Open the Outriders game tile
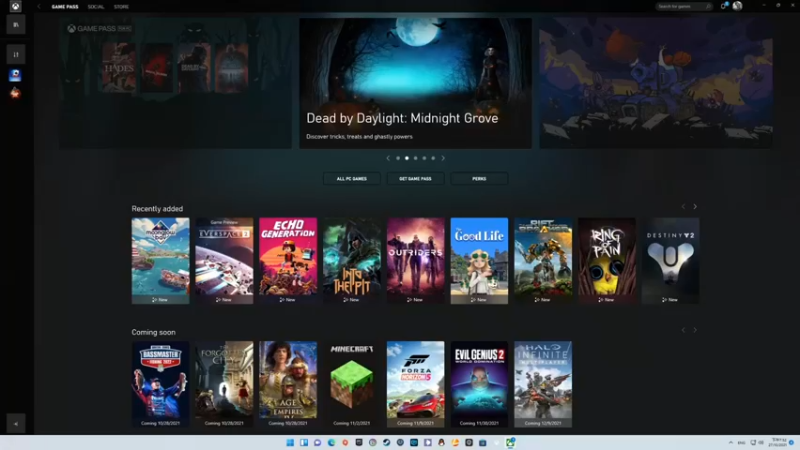 415,261
